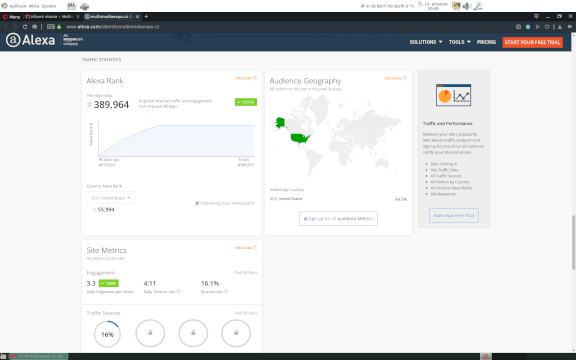Click the second, locked traffic source circle
This screenshot has height=360, width=576.
(x=150, y=333)
